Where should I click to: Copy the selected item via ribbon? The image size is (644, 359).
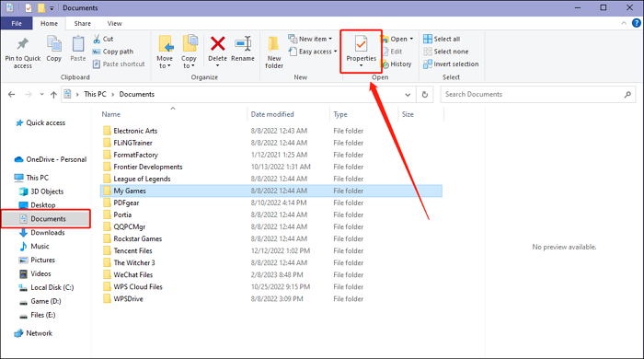[53, 49]
